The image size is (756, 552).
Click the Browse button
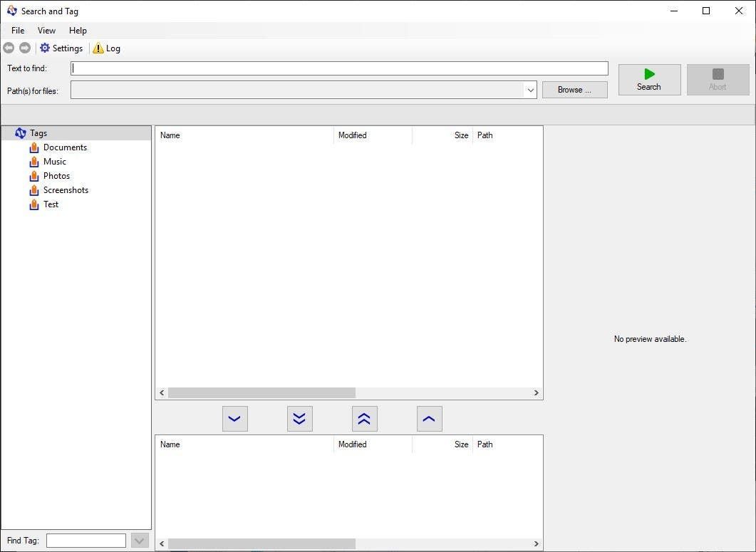(575, 90)
